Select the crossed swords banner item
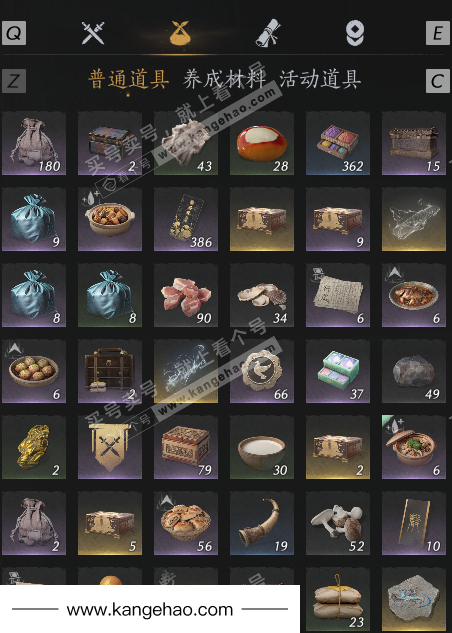The width and height of the screenshot is (452, 633). click(x=110, y=447)
